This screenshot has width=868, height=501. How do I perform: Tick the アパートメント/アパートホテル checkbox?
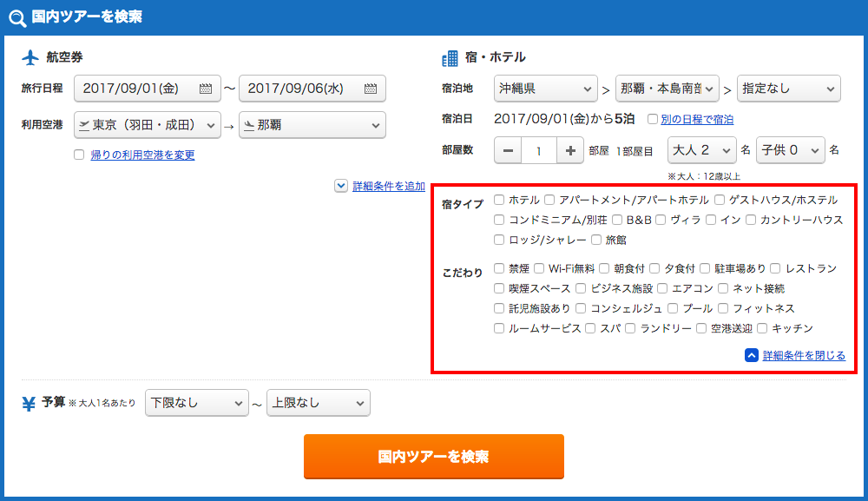point(549,200)
